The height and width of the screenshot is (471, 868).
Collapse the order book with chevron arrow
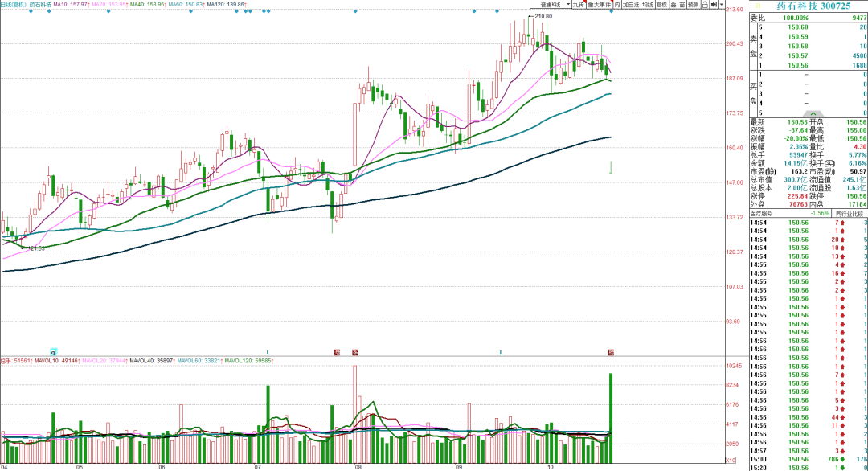(815, 114)
